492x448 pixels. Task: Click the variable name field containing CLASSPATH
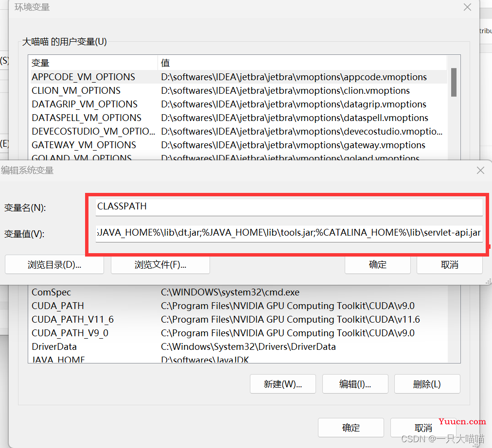click(289, 207)
